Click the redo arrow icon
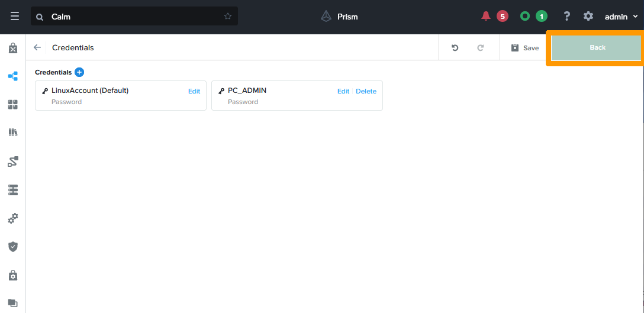 tap(481, 48)
